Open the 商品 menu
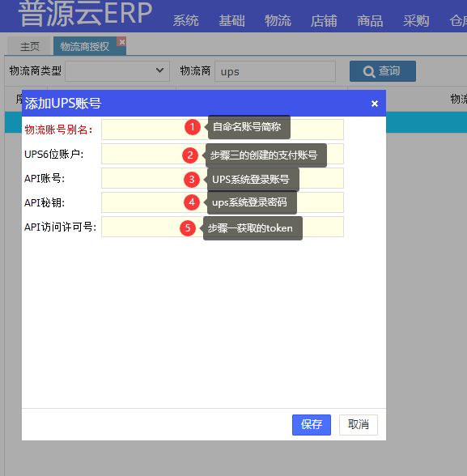Screen dimensions: 467x476 tap(370, 21)
